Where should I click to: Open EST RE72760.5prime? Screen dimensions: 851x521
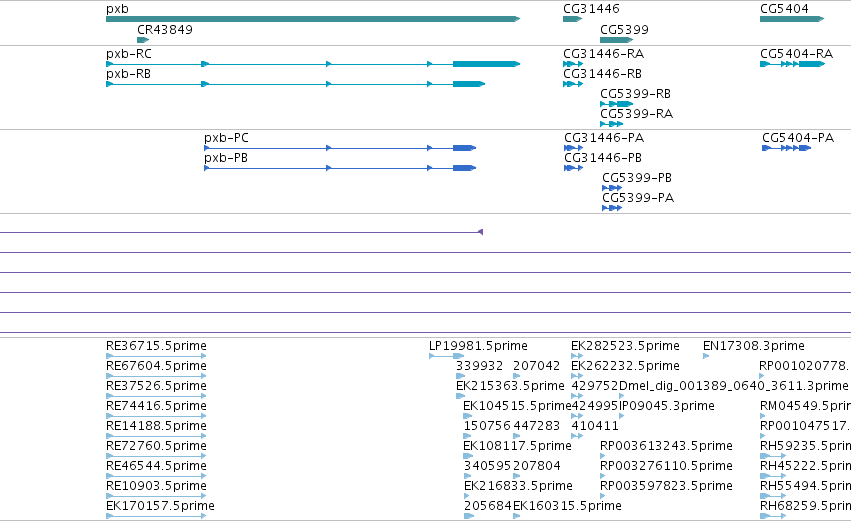point(156,446)
